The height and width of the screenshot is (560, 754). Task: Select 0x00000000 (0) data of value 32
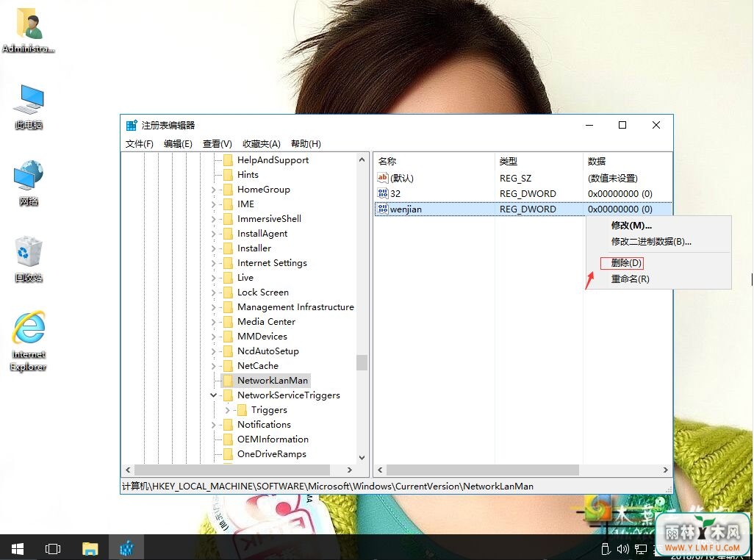pyautogui.click(x=620, y=194)
